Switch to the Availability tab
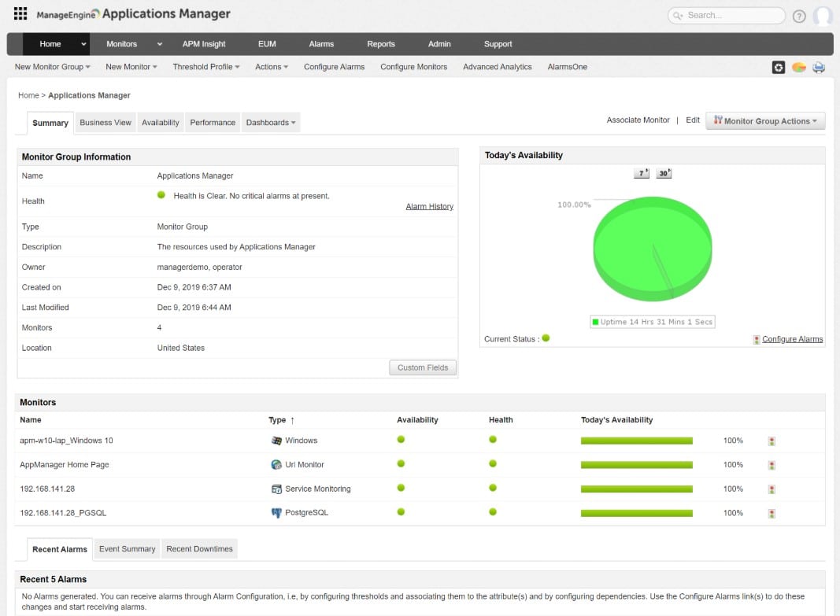This screenshot has height=616, width=840. click(x=160, y=123)
